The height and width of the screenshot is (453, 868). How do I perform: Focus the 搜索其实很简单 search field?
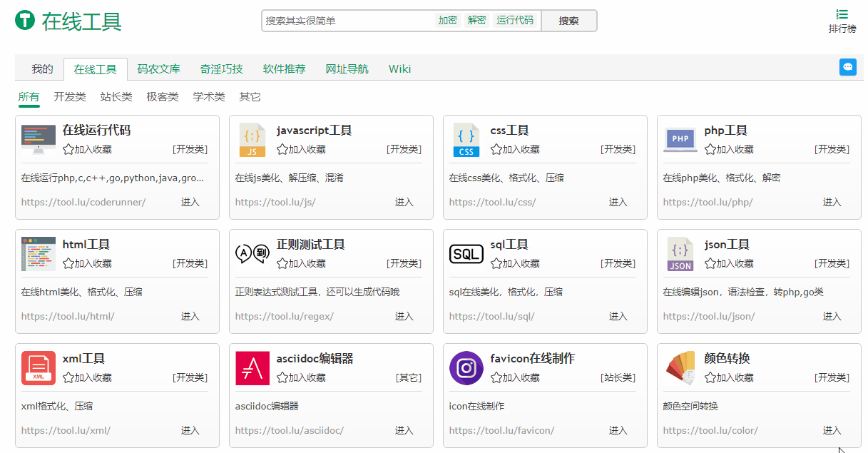point(348,21)
